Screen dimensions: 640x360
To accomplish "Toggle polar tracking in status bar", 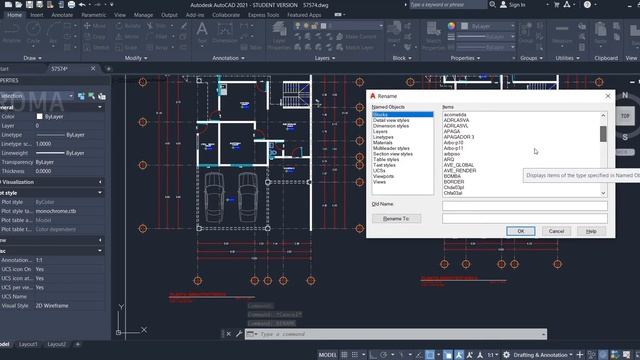I will coord(384,355).
